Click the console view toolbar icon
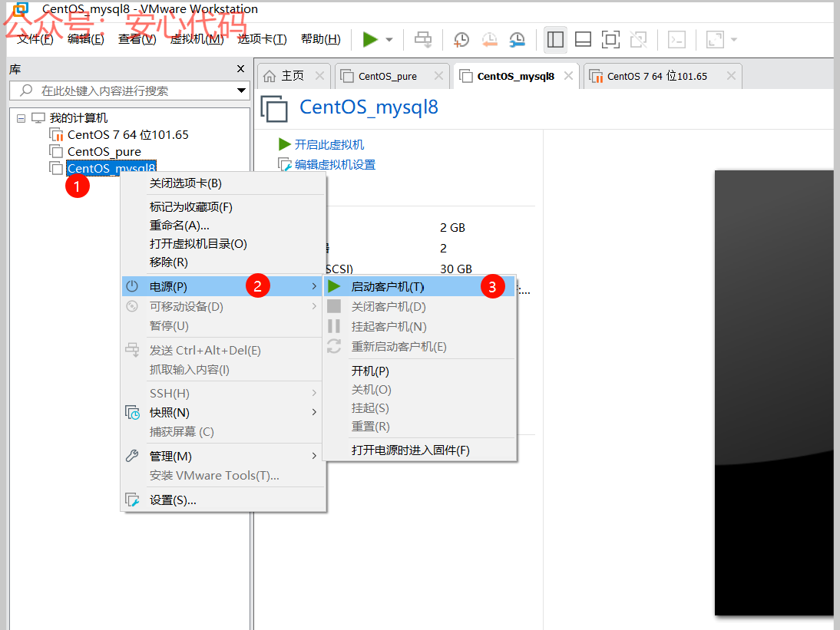 (x=677, y=39)
